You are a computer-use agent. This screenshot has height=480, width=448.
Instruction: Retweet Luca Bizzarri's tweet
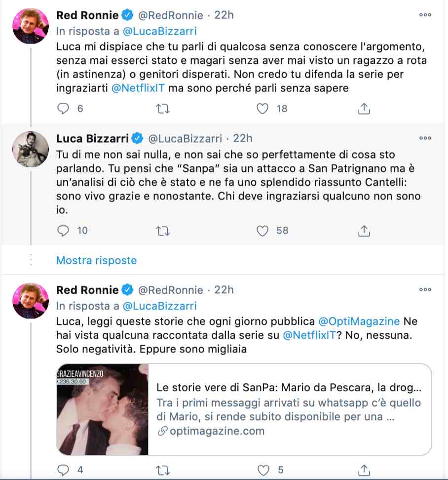162,230
